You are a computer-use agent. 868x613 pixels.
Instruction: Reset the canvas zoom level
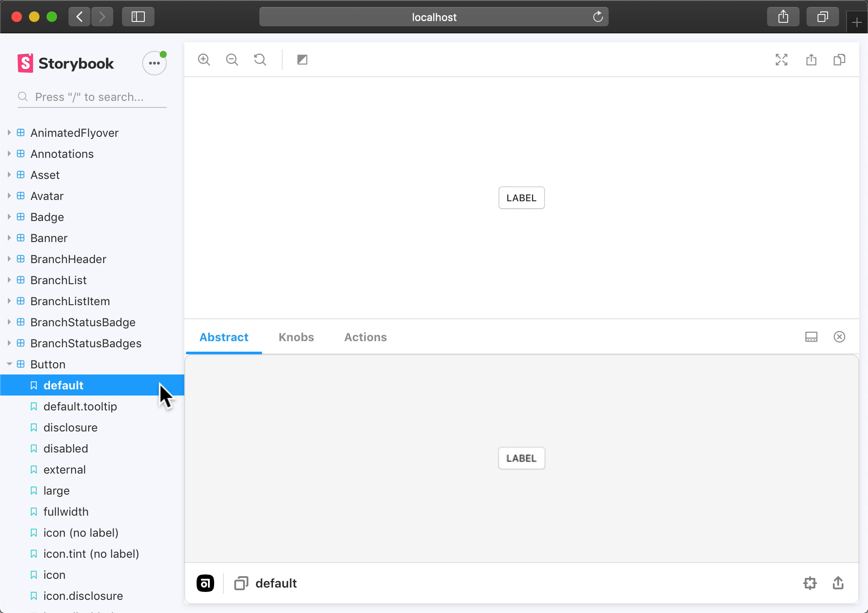click(260, 60)
